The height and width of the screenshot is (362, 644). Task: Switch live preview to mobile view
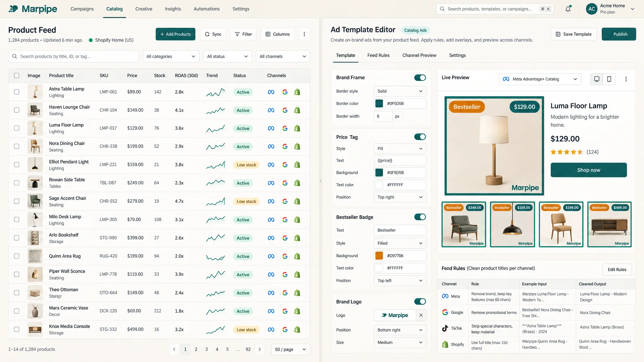(609, 79)
